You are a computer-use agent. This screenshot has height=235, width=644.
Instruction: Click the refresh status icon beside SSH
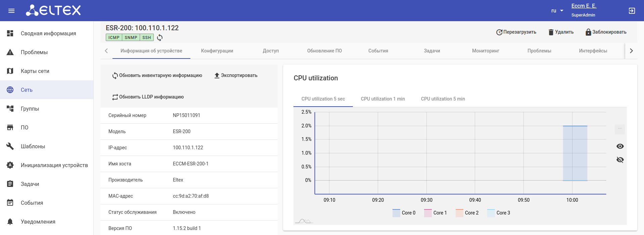[x=160, y=38]
